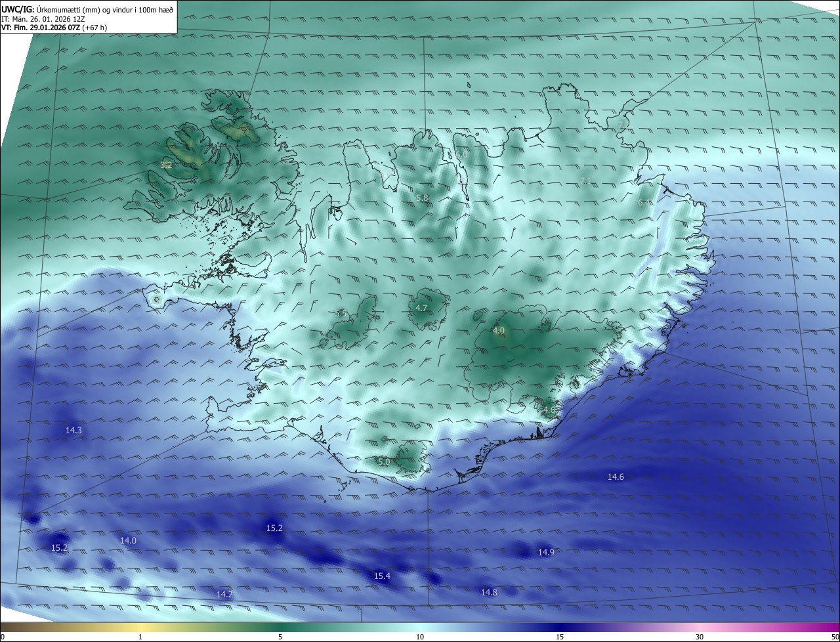The height and width of the screenshot is (642, 840).
Task: Click the '10' tick on the colour scale
Action: (420, 637)
